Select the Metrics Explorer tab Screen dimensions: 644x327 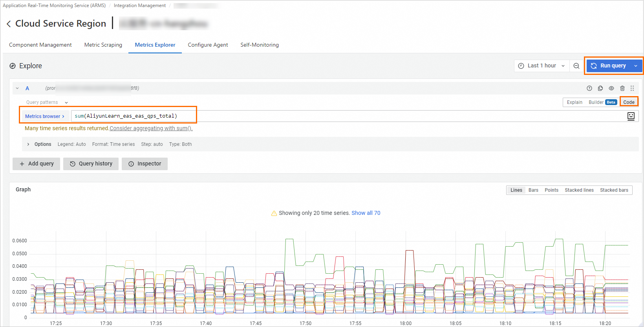(x=155, y=45)
